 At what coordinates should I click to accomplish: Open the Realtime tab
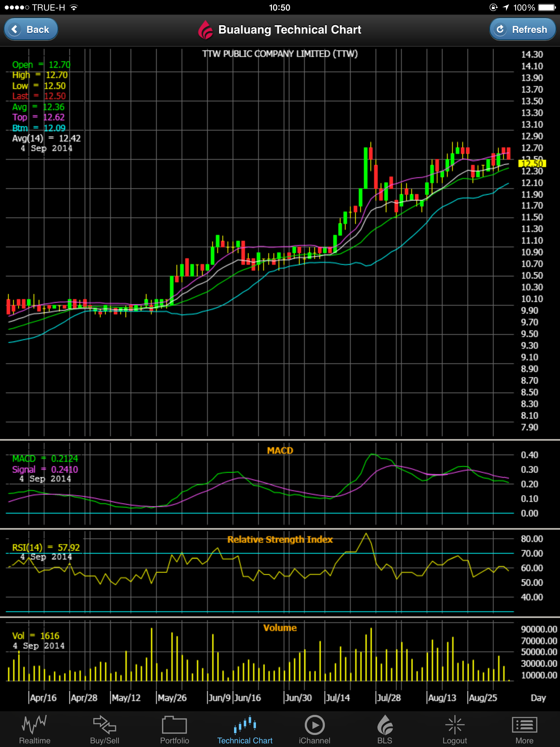coord(35,729)
